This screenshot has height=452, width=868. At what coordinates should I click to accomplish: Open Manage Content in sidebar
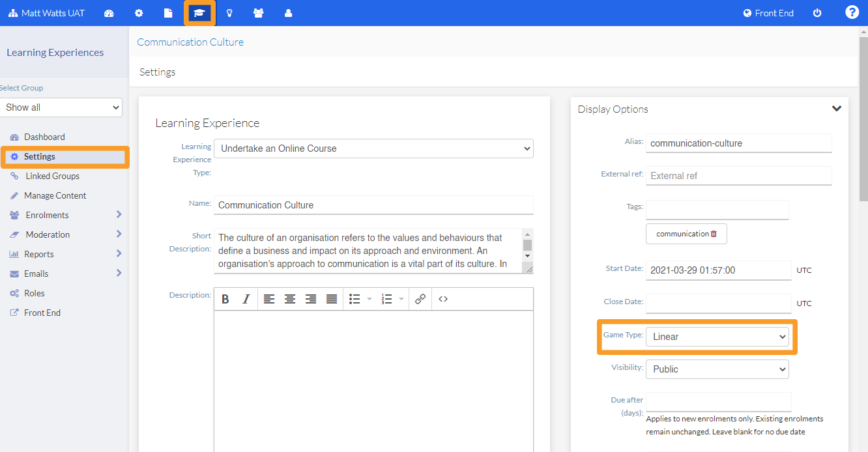(55, 195)
